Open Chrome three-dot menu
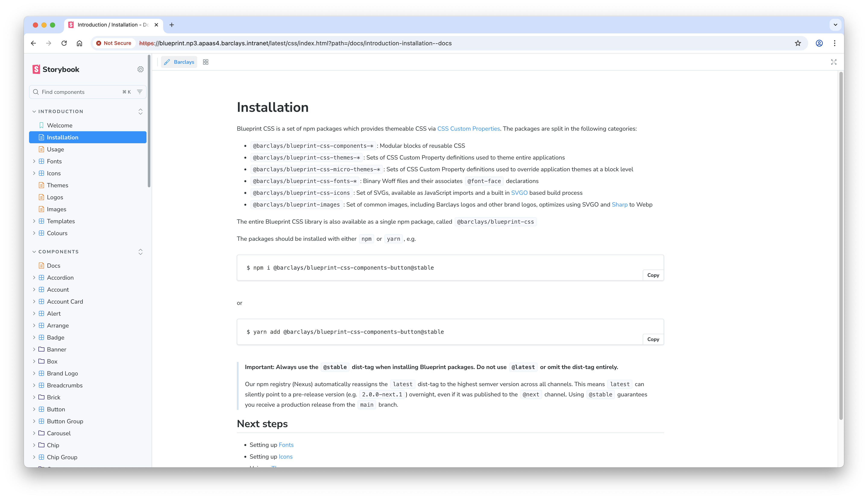The height and width of the screenshot is (499, 868). coord(834,43)
